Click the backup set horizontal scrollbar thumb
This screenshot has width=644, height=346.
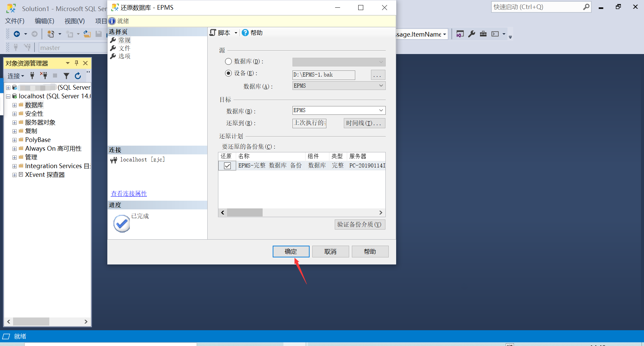tap(245, 212)
